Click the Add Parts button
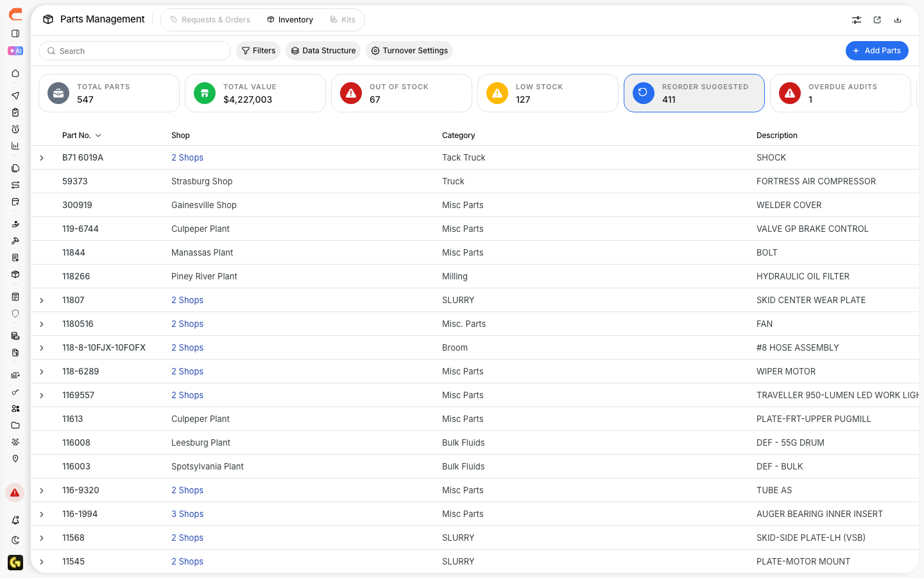The image size is (924, 578). (877, 51)
